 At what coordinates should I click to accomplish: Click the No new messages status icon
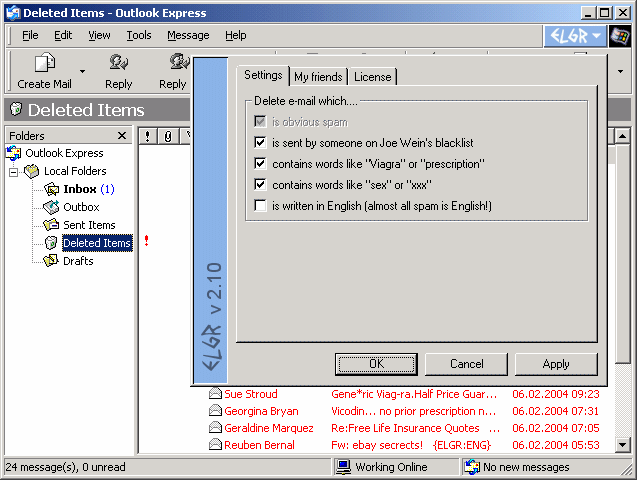[x=472, y=467]
